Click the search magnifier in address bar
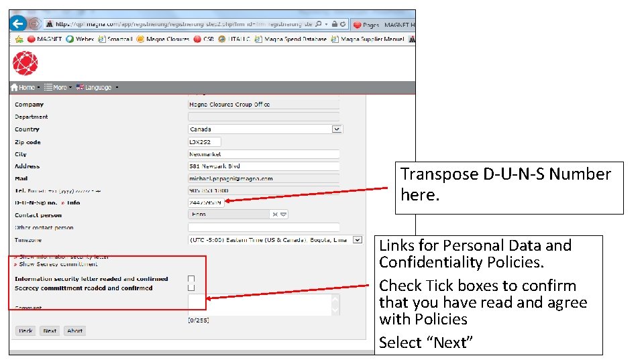The width and height of the screenshot is (644, 362). (x=318, y=24)
